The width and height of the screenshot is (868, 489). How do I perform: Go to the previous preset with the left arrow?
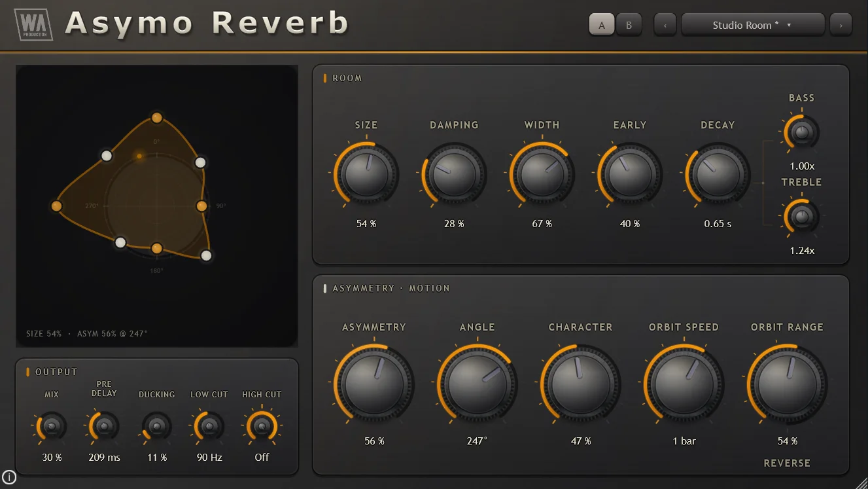(x=665, y=26)
